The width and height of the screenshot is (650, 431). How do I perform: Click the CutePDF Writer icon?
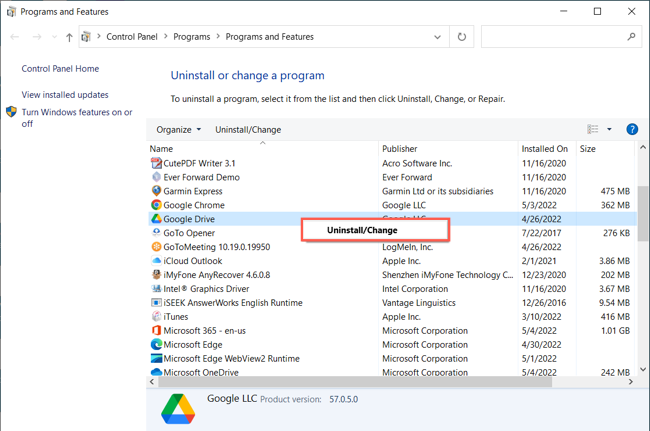click(156, 163)
